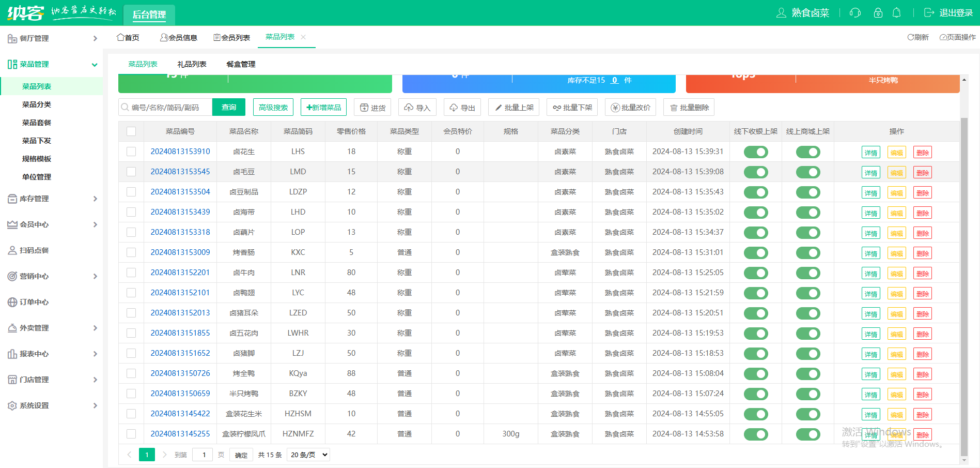Switch to the 会员信息 tab
The width and height of the screenshot is (980, 468).
point(179,37)
